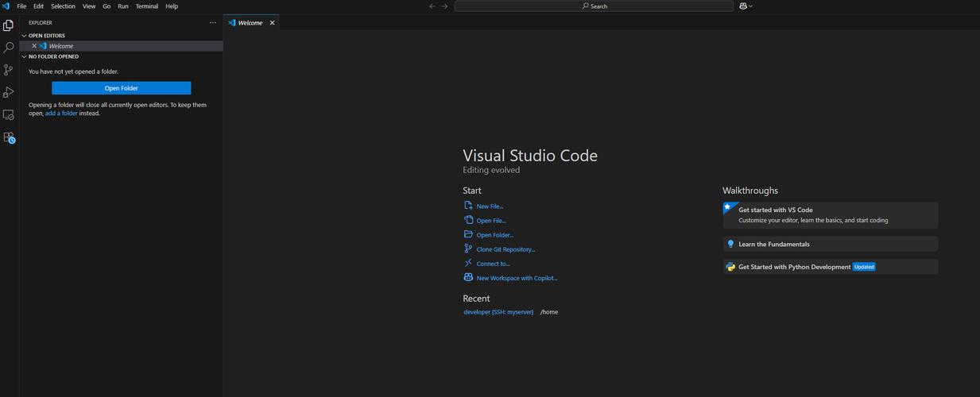Open the Run and Debug view
Screen dimensions: 980x397
click(x=9, y=92)
